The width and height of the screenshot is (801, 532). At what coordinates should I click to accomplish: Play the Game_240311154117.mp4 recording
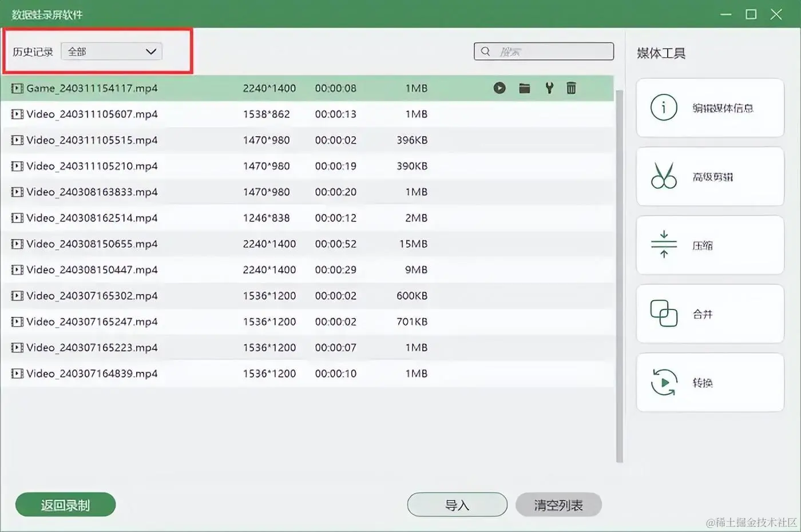point(499,88)
